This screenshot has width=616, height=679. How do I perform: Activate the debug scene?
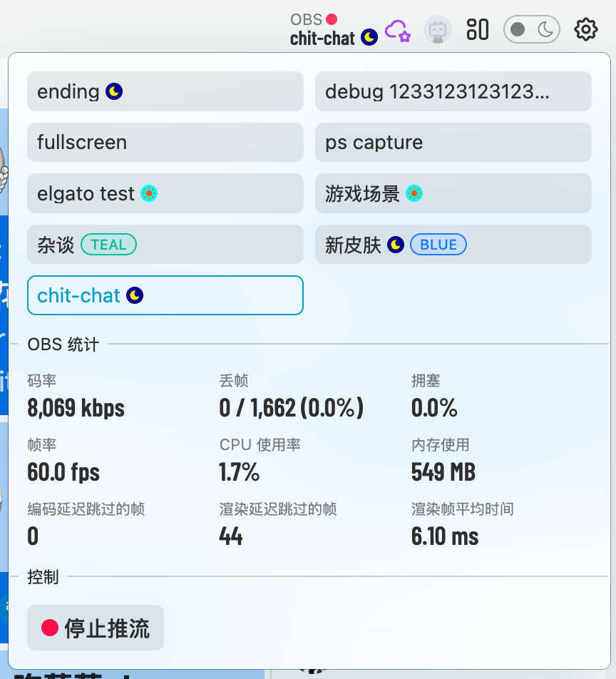click(x=453, y=91)
